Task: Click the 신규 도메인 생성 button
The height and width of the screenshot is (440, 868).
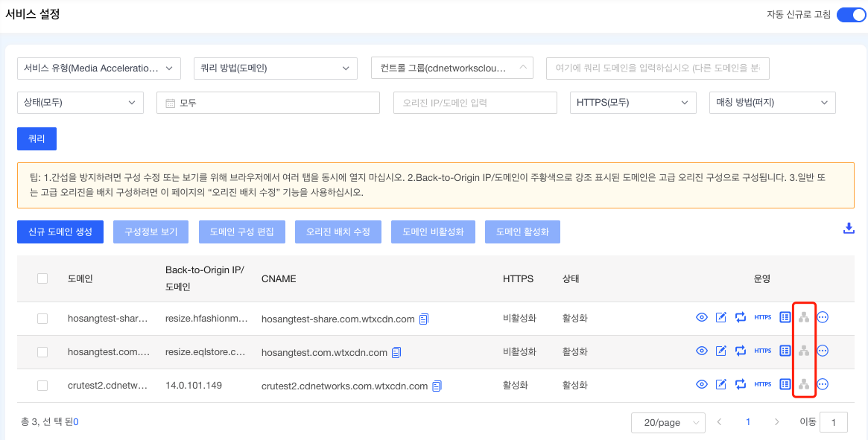Action: click(60, 232)
